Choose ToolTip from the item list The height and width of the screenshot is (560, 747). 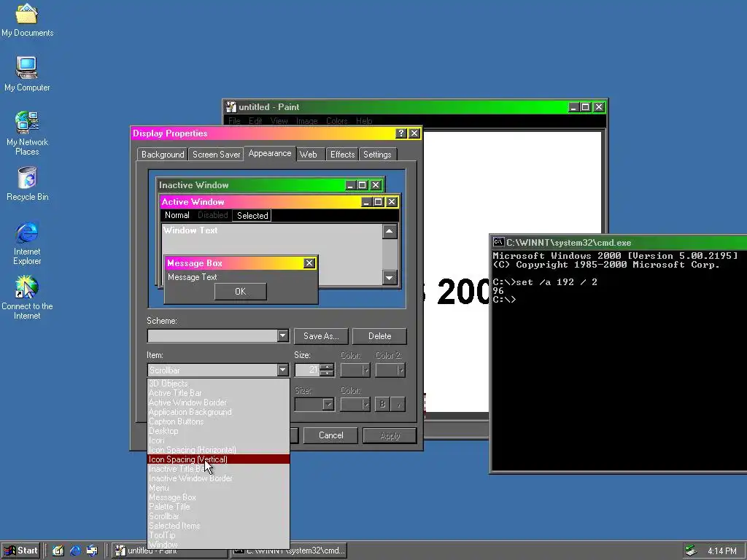(x=219, y=535)
